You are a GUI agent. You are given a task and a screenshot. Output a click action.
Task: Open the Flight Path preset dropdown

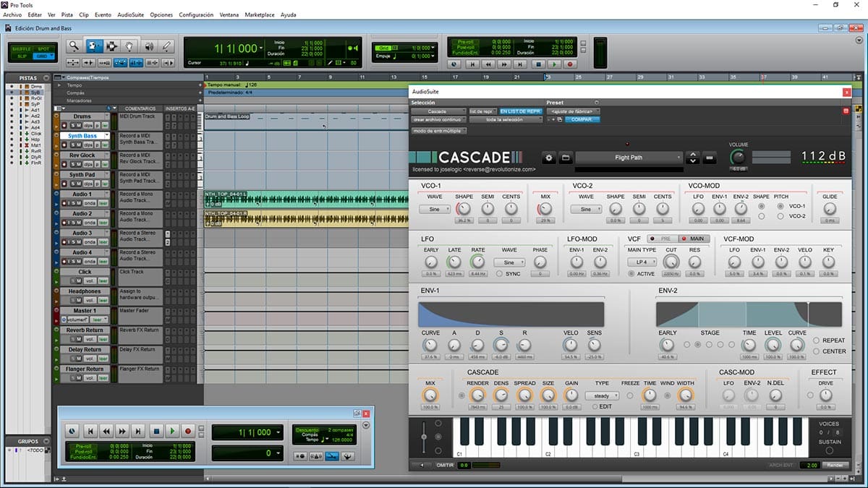click(629, 158)
